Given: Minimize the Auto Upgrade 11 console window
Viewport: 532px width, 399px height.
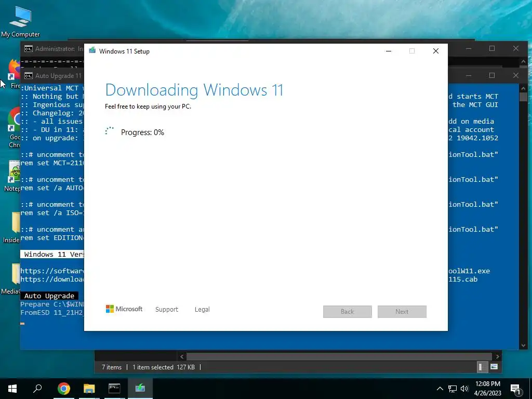Looking at the screenshot, I should point(469,75).
